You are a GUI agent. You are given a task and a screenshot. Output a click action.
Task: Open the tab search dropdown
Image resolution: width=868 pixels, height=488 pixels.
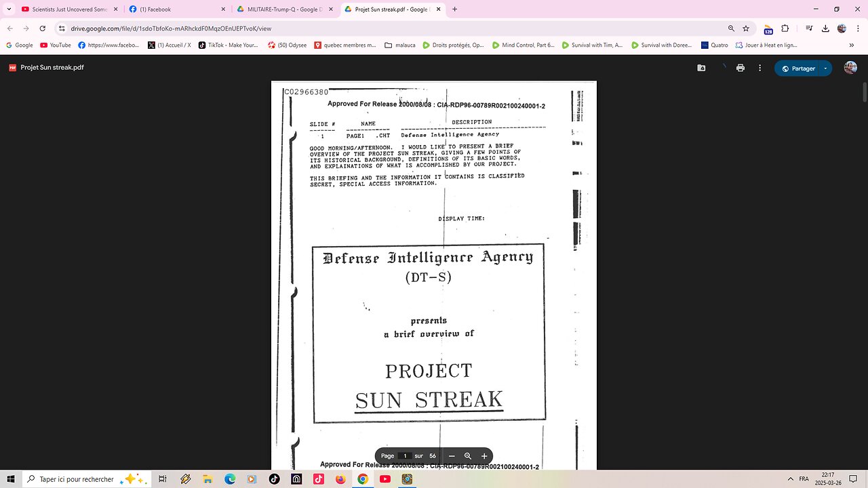(9, 9)
